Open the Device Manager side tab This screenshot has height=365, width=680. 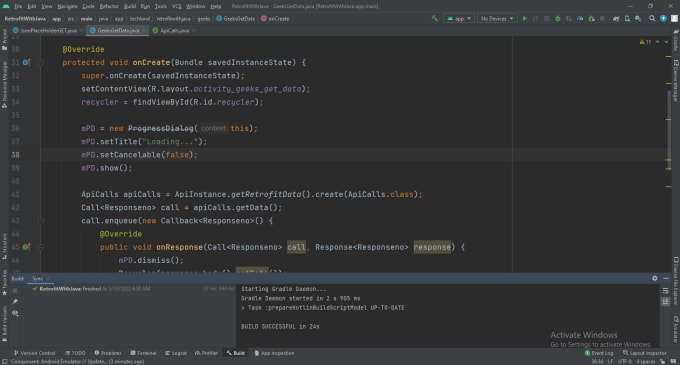click(x=676, y=80)
